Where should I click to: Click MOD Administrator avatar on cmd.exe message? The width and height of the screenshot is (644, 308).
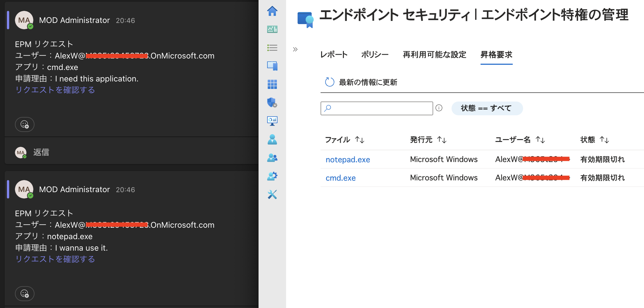tap(24, 20)
